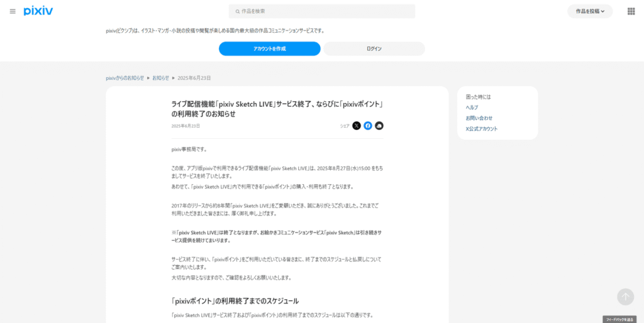Image resolution: width=644 pixels, height=323 pixels.
Task: Click the シェア label
Action: [x=345, y=126]
